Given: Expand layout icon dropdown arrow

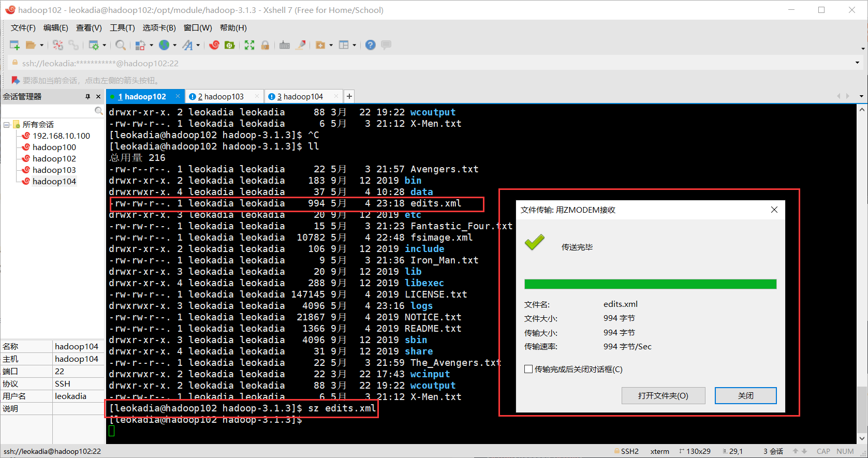Looking at the screenshot, I should coord(354,45).
